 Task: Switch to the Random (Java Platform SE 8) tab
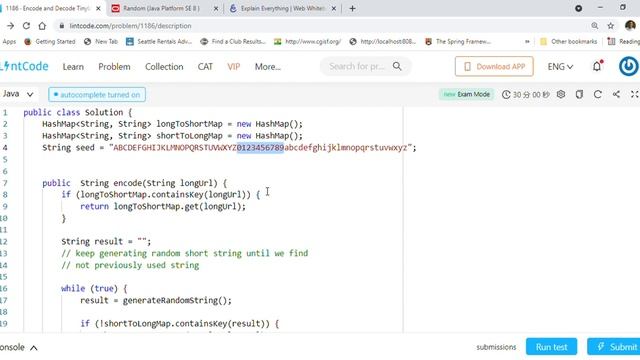(161, 8)
